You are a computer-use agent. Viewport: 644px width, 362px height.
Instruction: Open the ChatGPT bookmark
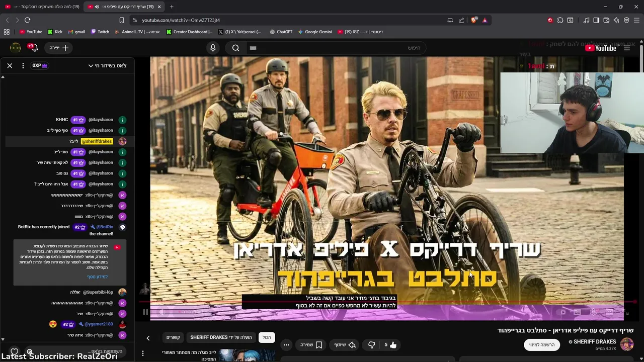click(x=281, y=32)
